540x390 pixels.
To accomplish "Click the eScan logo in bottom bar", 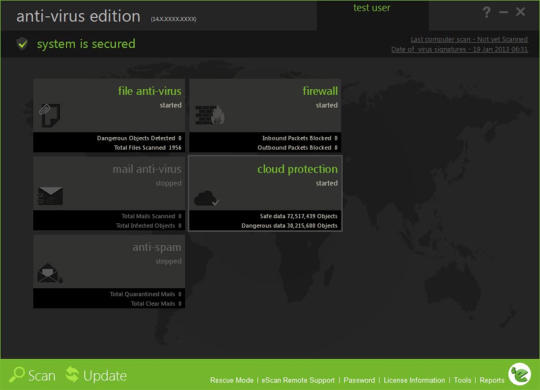I will [520, 374].
